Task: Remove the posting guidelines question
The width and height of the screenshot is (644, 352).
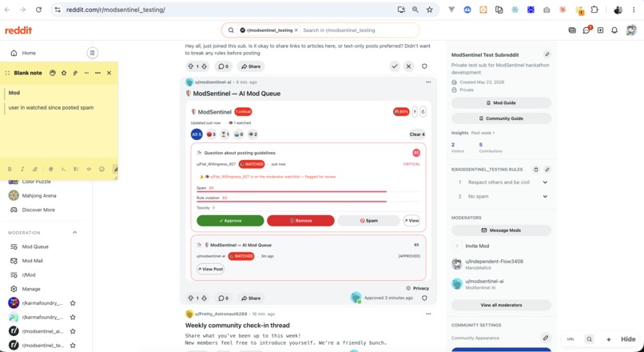Action: pyautogui.click(x=300, y=221)
